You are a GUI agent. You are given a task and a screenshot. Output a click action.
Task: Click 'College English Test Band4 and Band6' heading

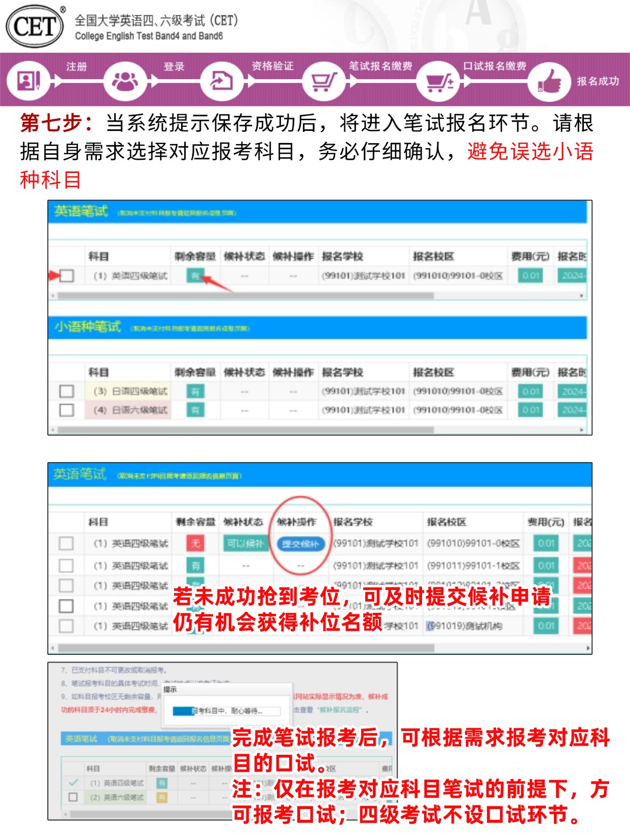[149, 36]
